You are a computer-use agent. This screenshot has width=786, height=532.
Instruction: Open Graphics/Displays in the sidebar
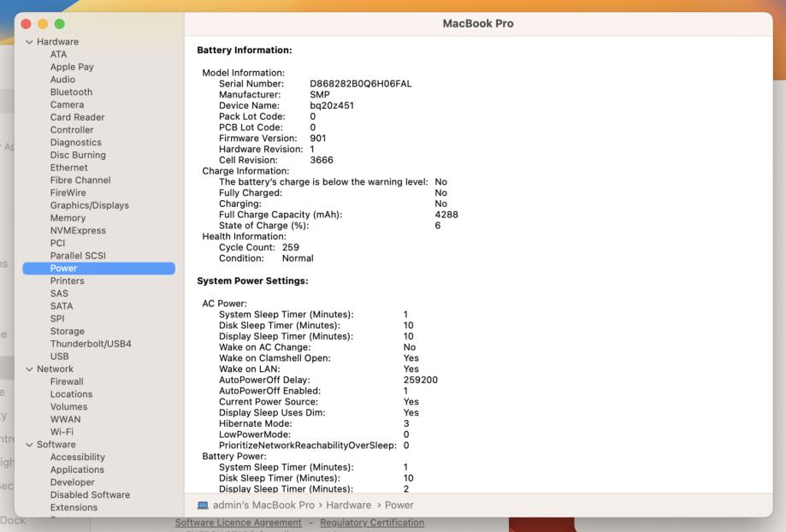click(x=89, y=205)
